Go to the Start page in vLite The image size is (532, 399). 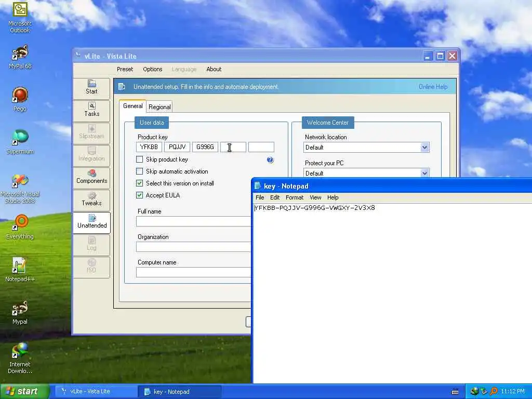click(91, 88)
